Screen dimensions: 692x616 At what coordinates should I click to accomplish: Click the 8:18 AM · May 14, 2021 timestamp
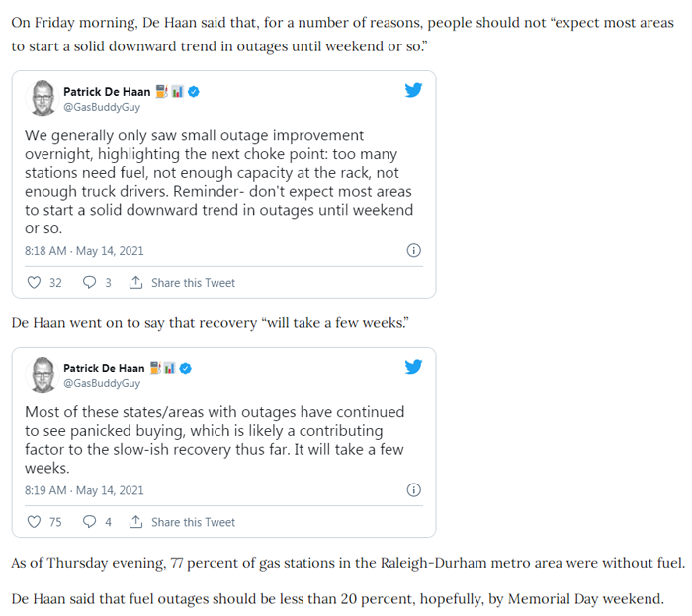[84, 250]
